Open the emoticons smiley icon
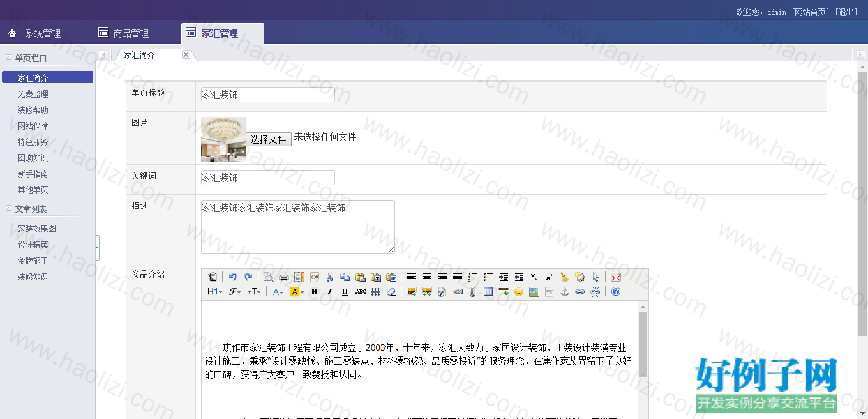The width and height of the screenshot is (868, 419). [x=519, y=292]
